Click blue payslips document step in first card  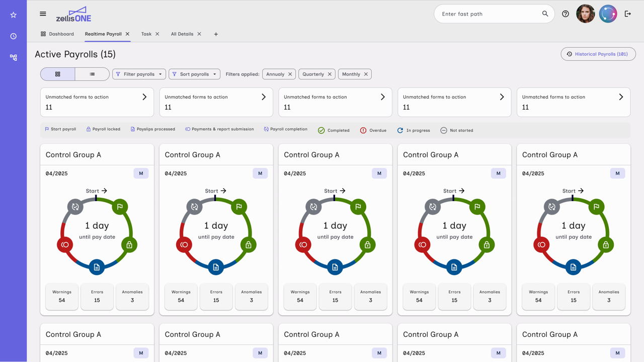coord(97,267)
